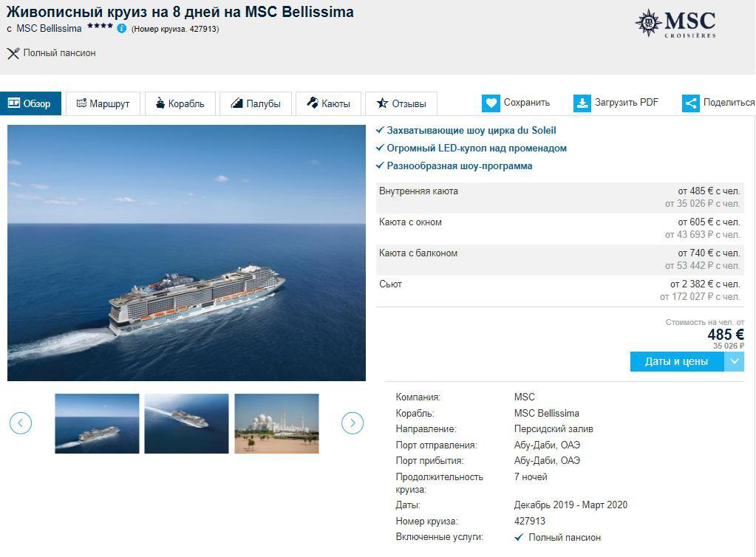
Task: Click the Даты и цены button
Action: click(x=676, y=361)
